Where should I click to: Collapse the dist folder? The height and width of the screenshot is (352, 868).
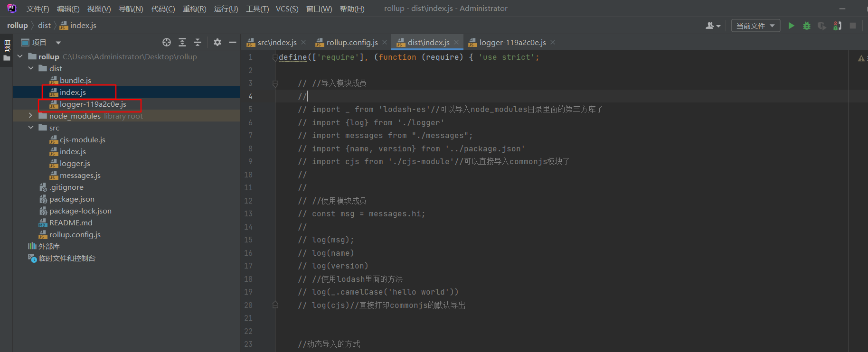pyautogui.click(x=31, y=68)
